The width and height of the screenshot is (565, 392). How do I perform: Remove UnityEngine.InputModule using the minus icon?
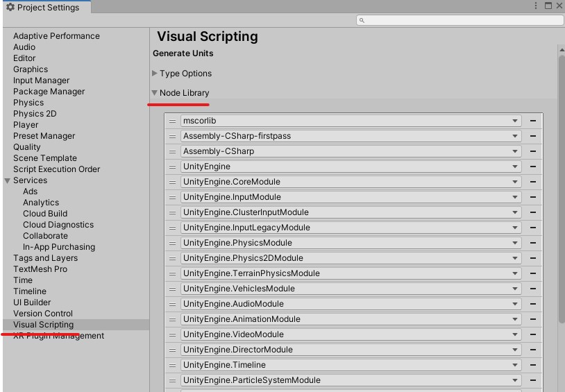click(532, 197)
